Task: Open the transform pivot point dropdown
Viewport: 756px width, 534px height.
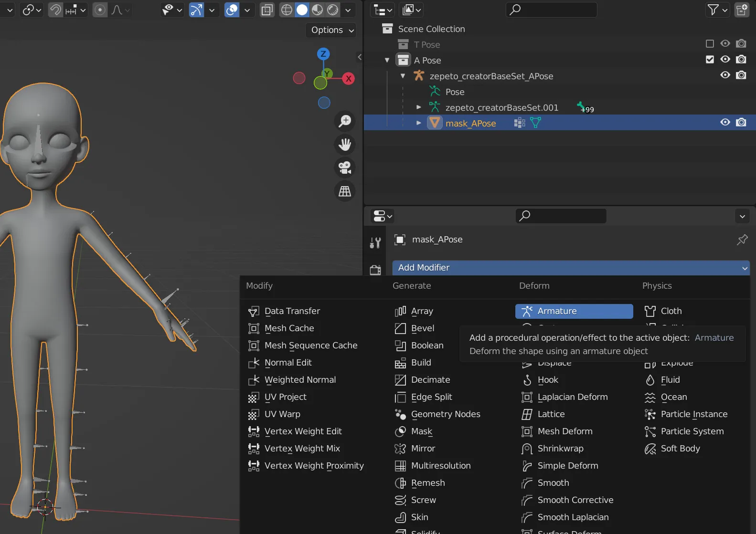Action: 32,10
